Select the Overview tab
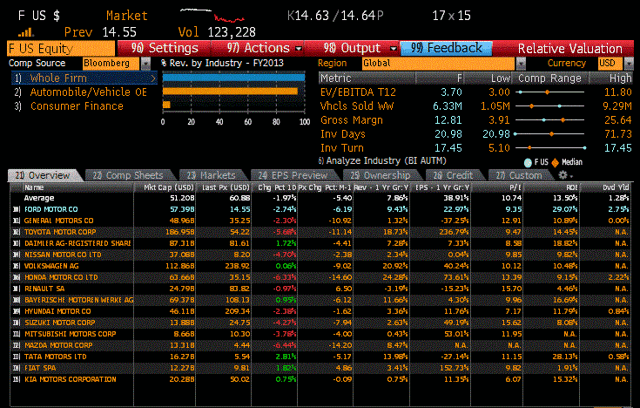 pyautogui.click(x=43, y=175)
